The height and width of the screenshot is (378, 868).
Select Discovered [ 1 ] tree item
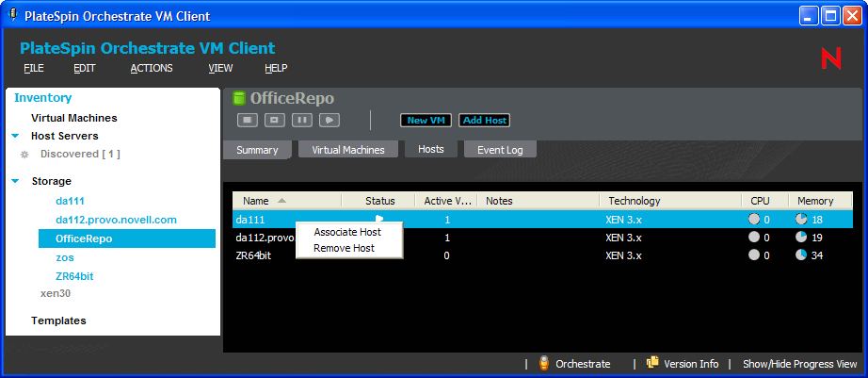(80, 154)
